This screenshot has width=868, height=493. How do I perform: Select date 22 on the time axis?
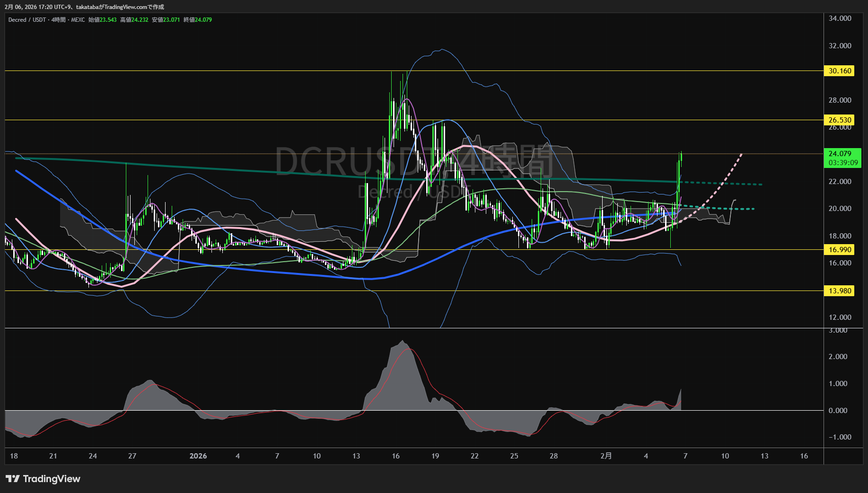click(474, 456)
